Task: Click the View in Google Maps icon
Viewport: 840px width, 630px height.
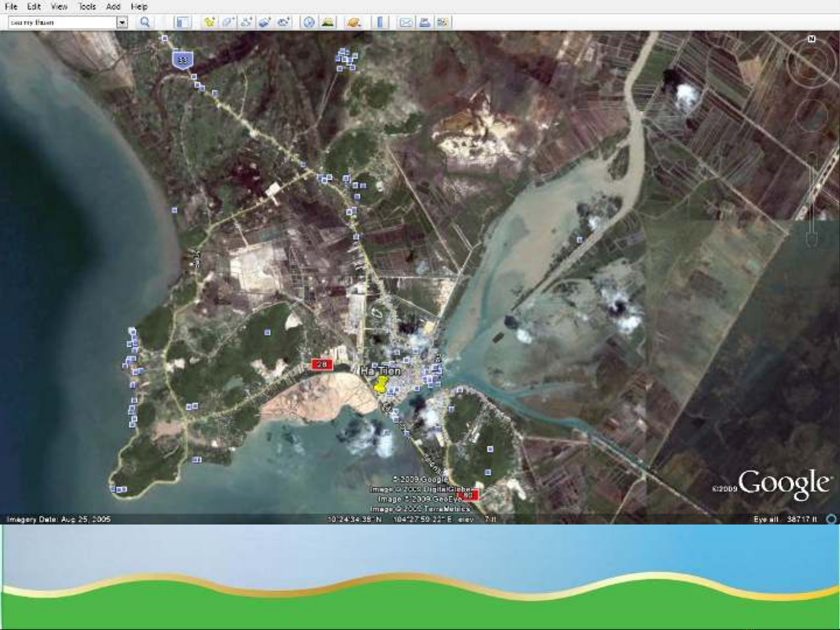Action: click(443, 23)
